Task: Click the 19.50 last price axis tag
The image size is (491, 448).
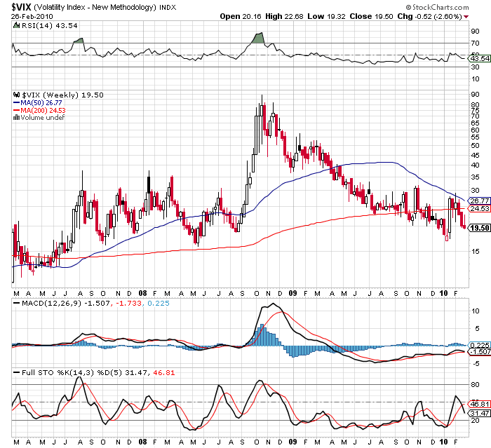Action: point(479,228)
